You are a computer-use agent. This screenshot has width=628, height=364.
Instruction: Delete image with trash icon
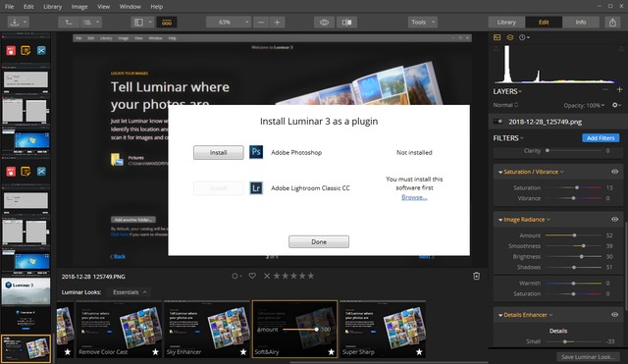point(476,276)
